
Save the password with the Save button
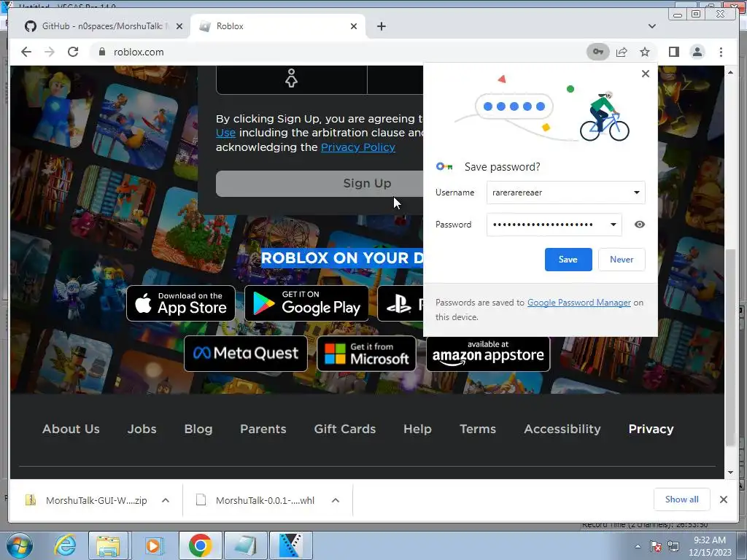pos(568,260)
